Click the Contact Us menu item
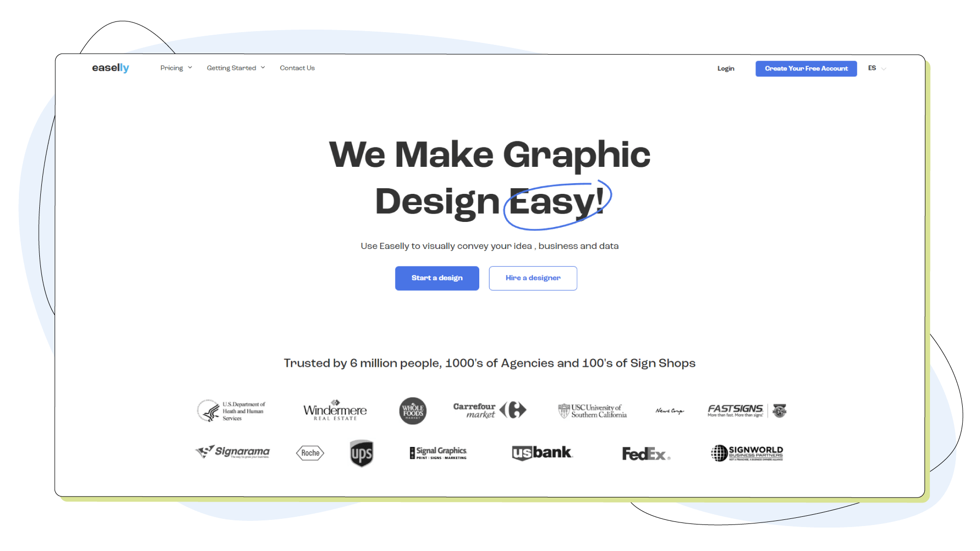This screenshot has width=980, height=551. 297,67
